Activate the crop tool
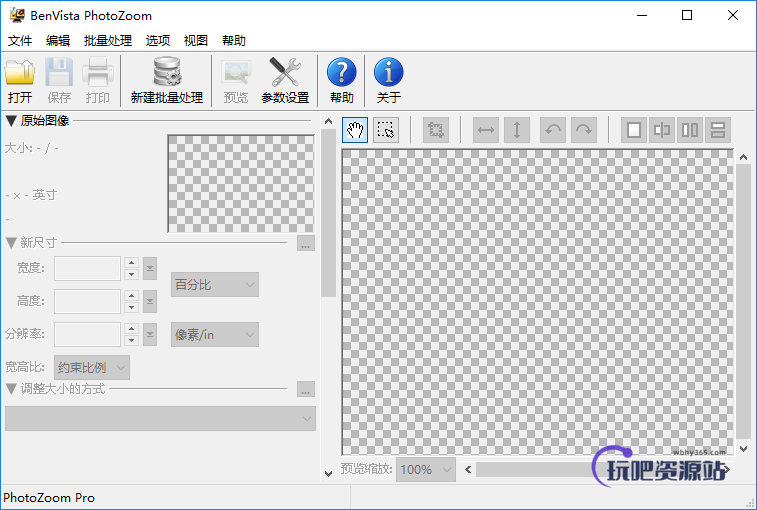This screenshot has width=757, height=510. point(436,130)
